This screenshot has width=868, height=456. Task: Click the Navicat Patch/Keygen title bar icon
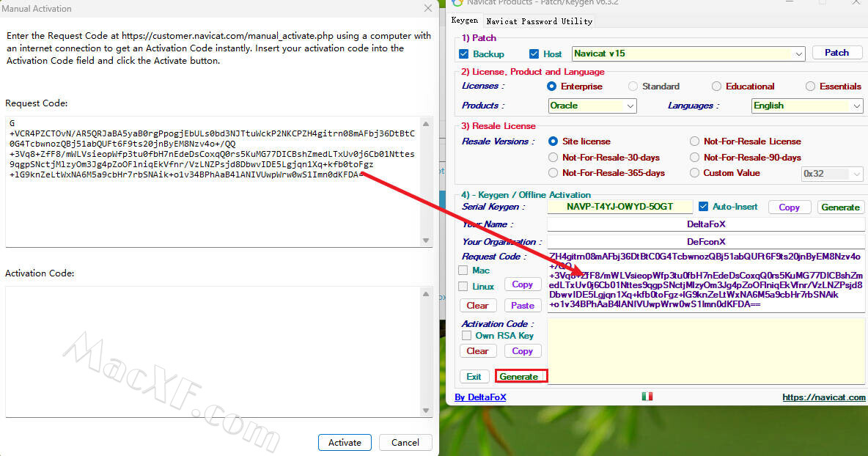[x=458, y=2]
